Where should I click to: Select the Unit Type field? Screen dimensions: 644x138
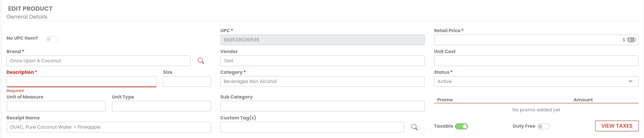coord(161,106)
